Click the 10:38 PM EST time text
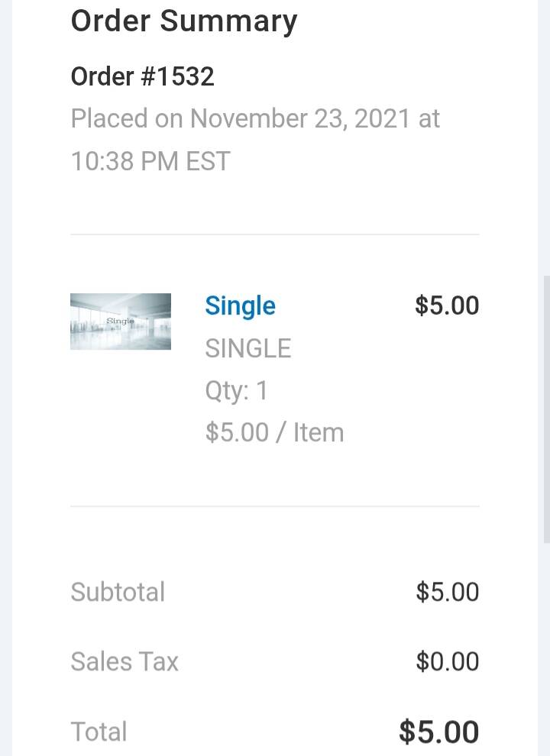This screenshot has width=550, height=756. tap(150, 161)
